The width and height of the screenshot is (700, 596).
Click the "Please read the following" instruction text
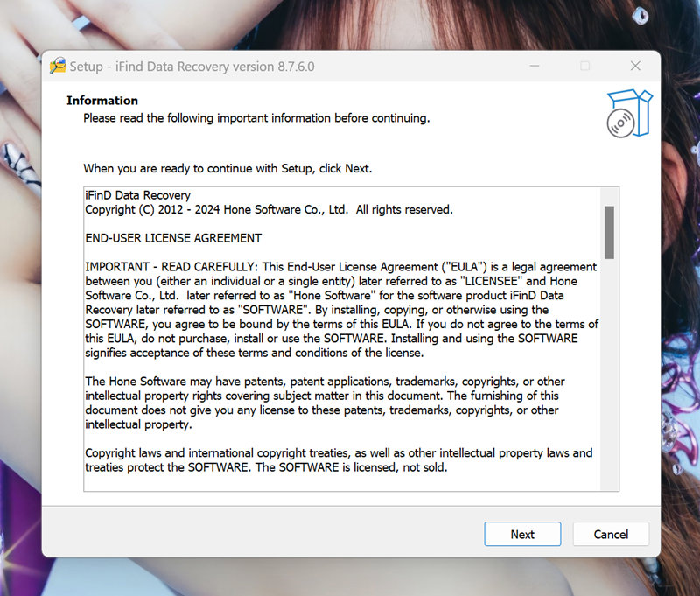click(255, 118)
